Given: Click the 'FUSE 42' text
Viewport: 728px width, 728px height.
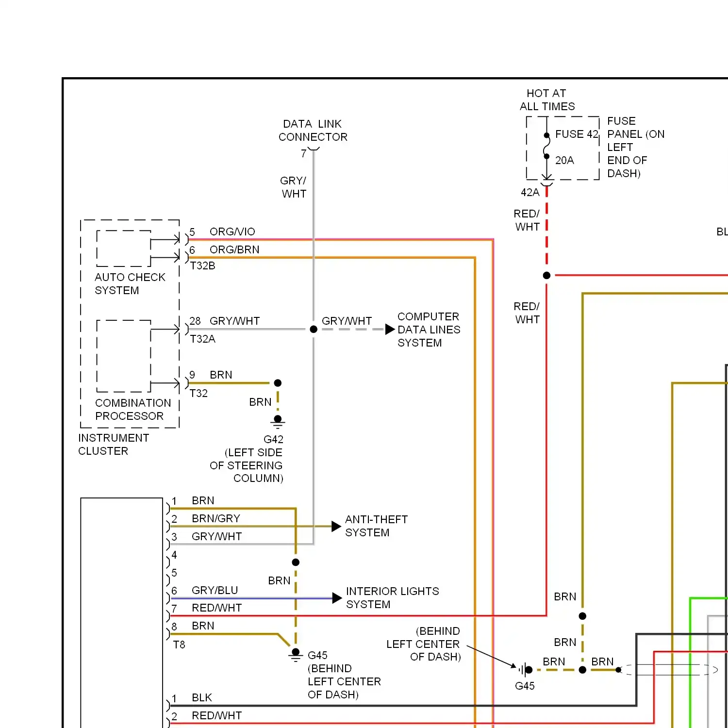Looking at the screenshot, I should point(577,134).
